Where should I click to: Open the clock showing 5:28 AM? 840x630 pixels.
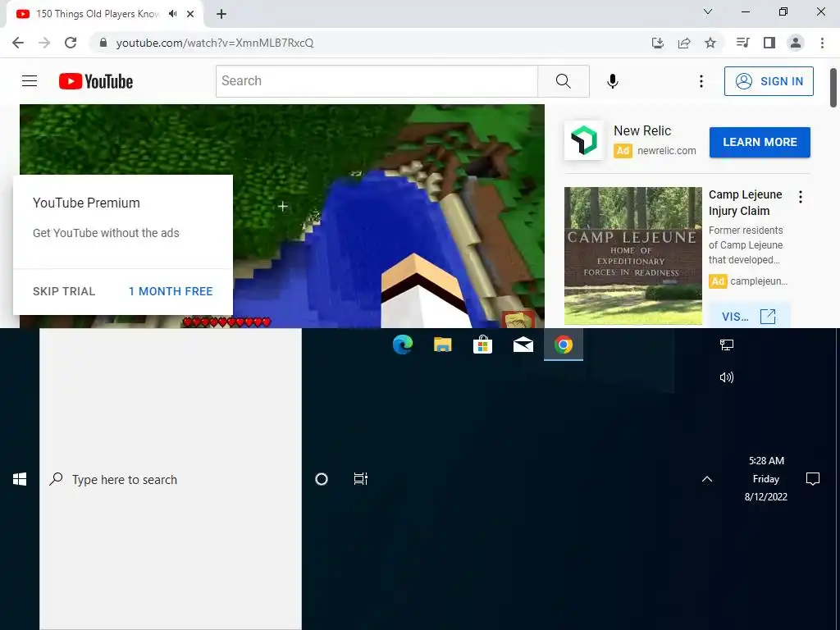(766, 479)
